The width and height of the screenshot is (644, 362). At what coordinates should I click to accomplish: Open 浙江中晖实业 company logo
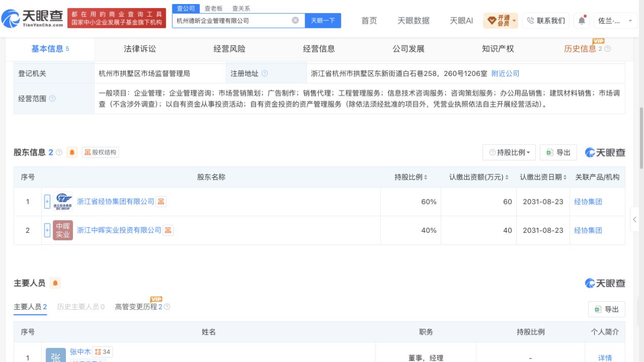(63, 230)
